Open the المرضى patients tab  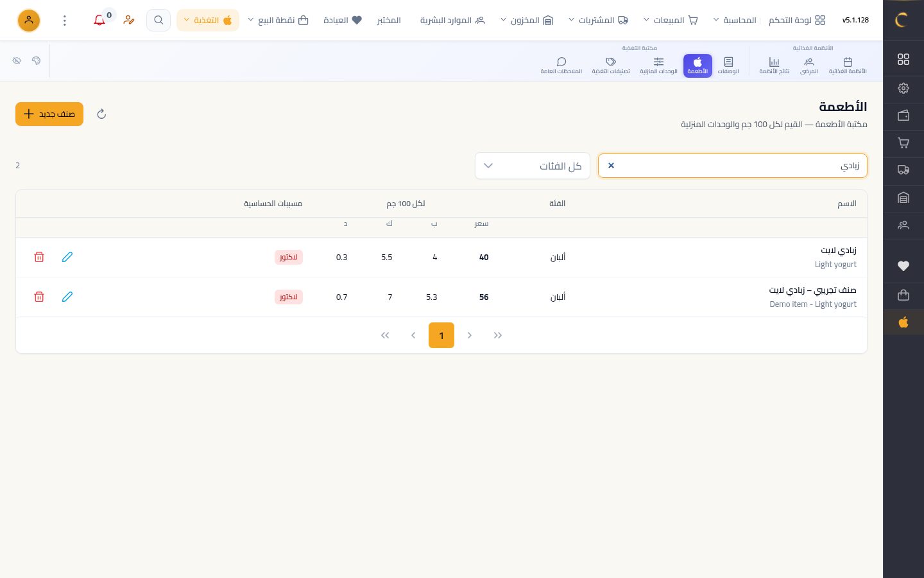point(809,66)
